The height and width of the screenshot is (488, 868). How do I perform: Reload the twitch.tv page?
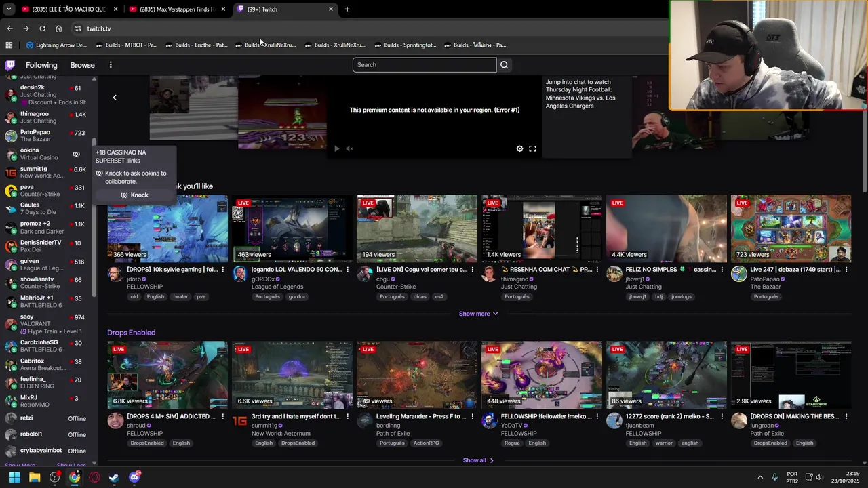click(x=42, y=28)
